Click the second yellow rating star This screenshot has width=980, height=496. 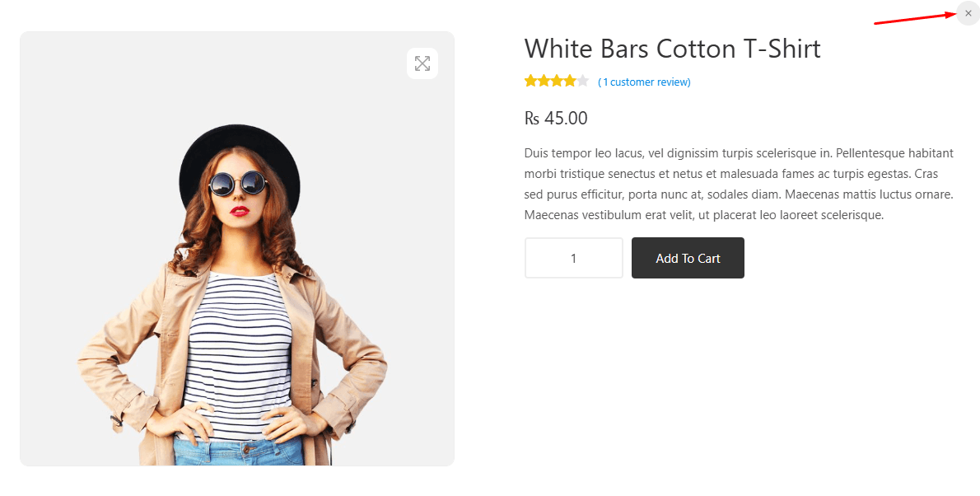(x=544, y=81)
